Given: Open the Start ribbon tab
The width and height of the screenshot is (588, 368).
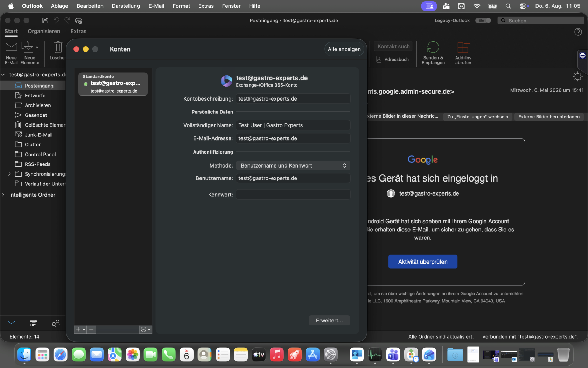Looking at the screenshot, I should pyautogui.click(x=11, y=31).
